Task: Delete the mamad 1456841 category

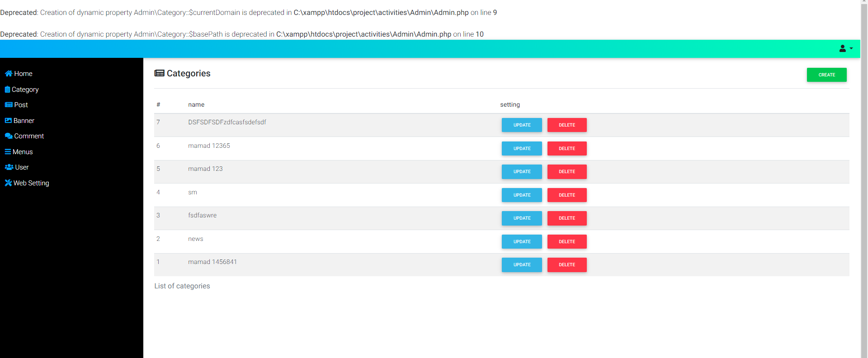Action: [567, 265]
